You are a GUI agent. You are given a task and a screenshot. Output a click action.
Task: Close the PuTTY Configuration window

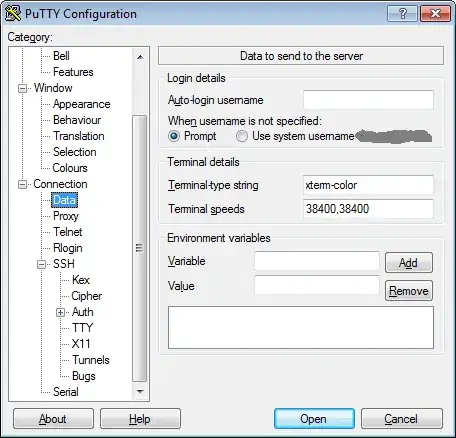point(435,14)
